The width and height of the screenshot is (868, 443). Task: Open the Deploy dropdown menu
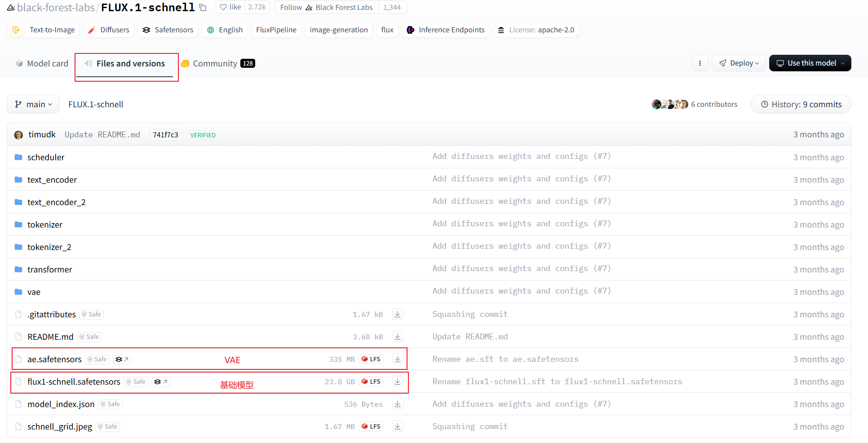[739, 63]
